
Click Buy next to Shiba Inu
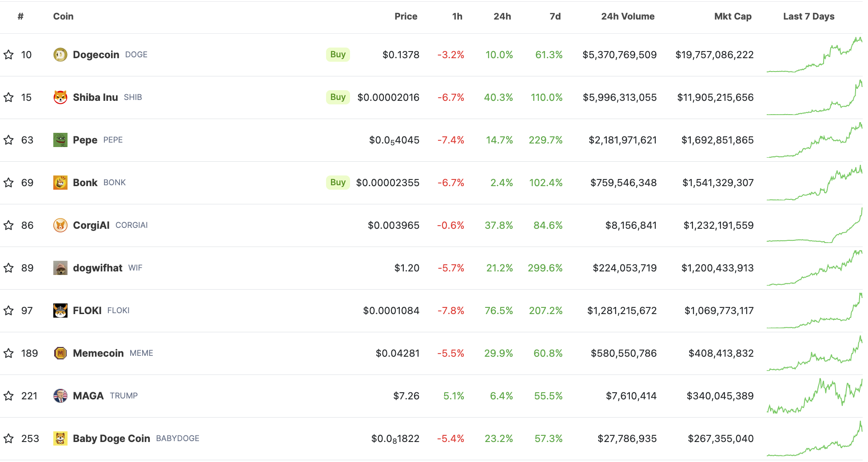point(338,97)
